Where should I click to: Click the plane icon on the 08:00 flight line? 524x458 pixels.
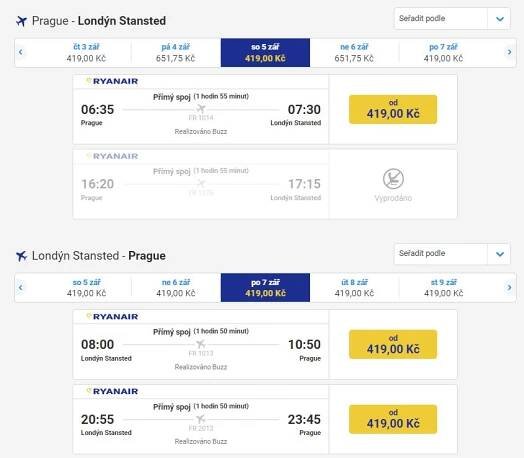pyautogui.click(x=201, y=344)
